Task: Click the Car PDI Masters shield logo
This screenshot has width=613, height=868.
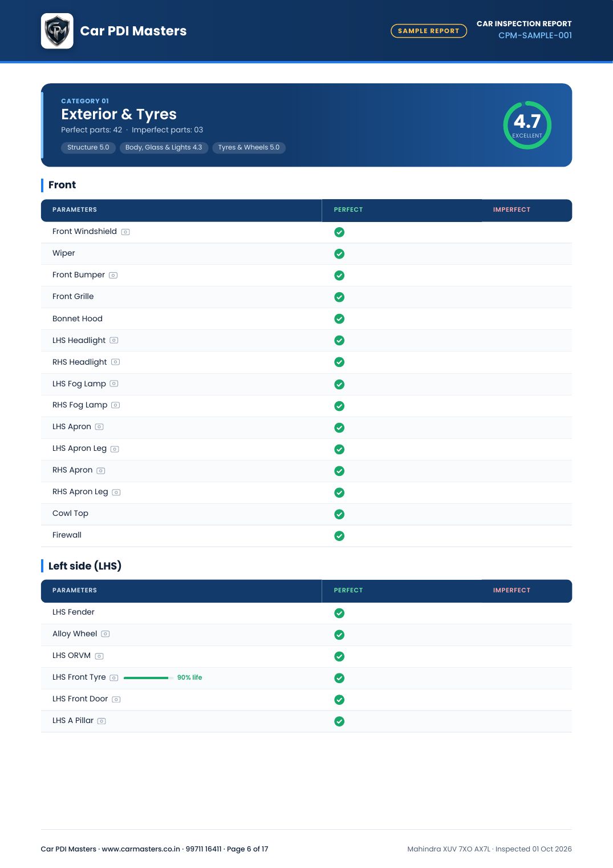Action: point(57,31)
